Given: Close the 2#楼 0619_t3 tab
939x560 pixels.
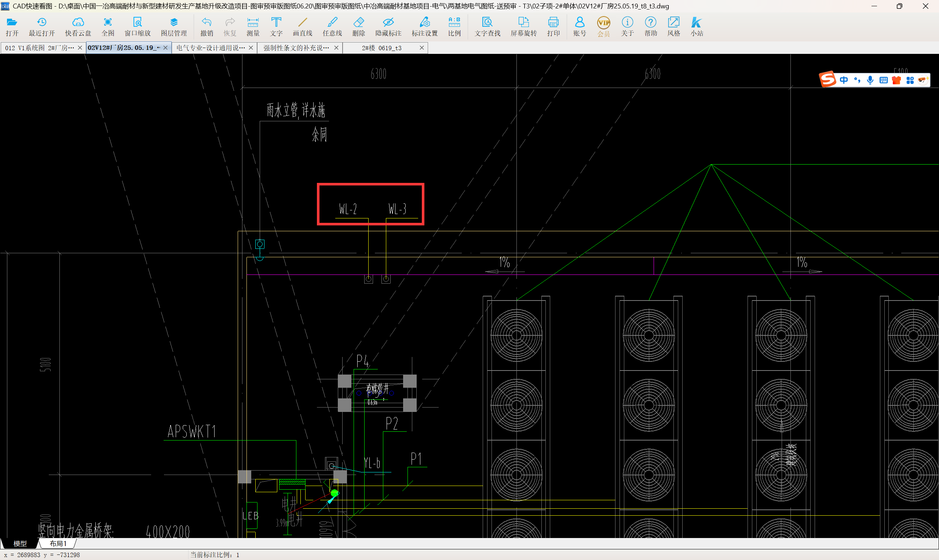Looking at the screenshot, I should pyautogui.click(x=422, y=48).
